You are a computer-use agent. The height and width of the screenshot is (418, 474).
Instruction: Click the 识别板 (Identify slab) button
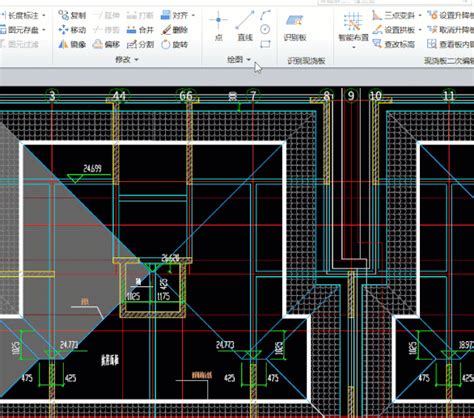[x=295, y=28]
